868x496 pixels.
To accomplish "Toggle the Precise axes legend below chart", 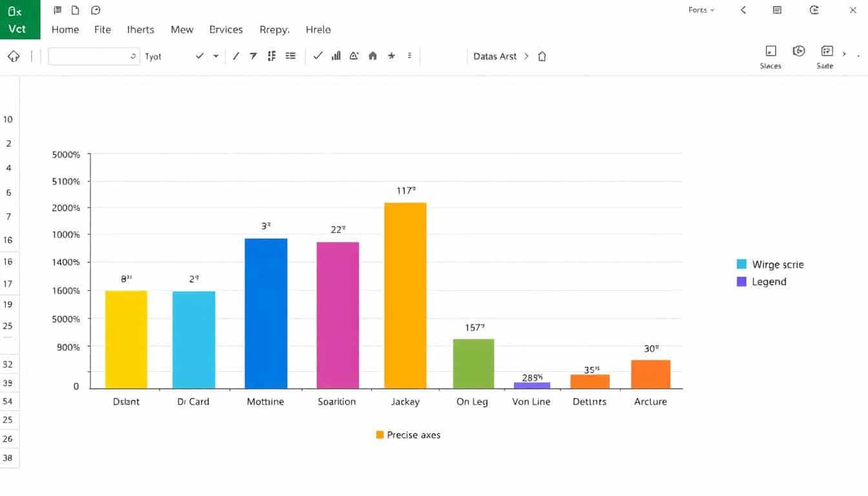I will tap(408, 435).
